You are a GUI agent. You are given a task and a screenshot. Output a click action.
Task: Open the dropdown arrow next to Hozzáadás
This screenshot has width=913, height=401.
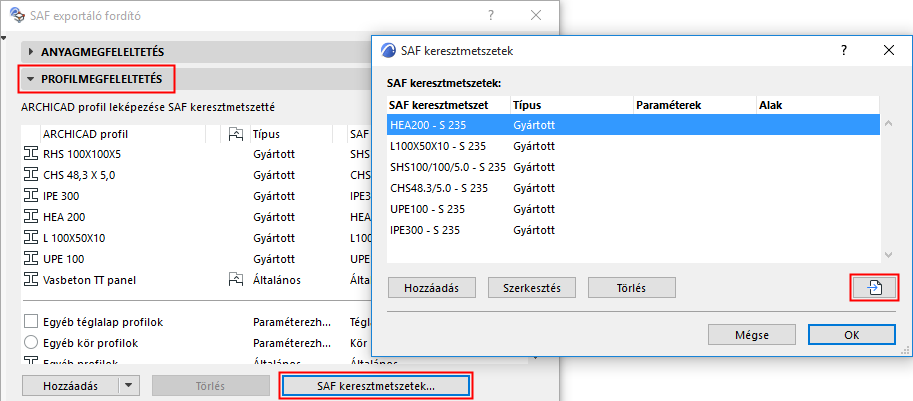[129, 385]
